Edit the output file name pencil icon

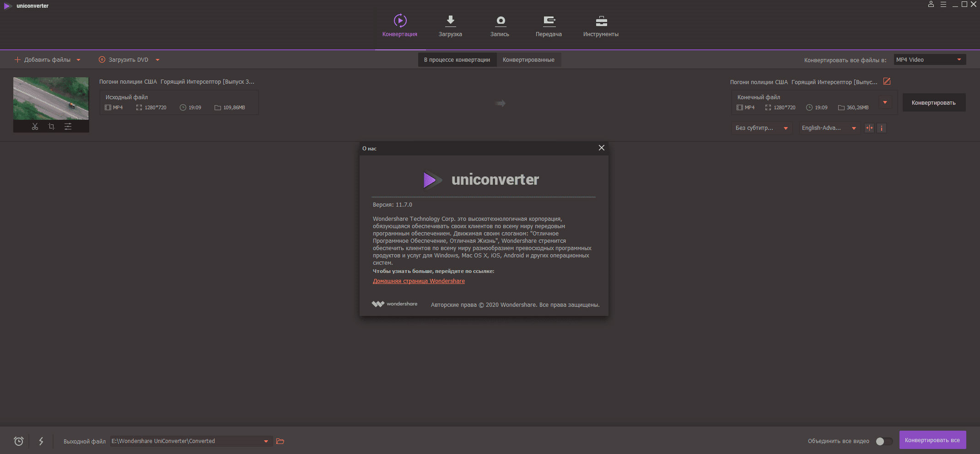pyautogui.click(x=887, y=81)
